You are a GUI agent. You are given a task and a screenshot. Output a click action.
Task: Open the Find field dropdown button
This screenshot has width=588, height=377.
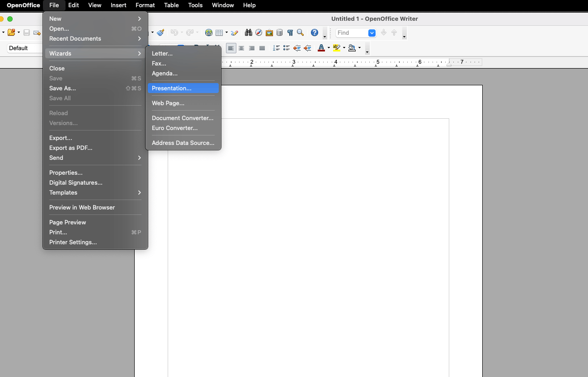click(x=372, y=33)
